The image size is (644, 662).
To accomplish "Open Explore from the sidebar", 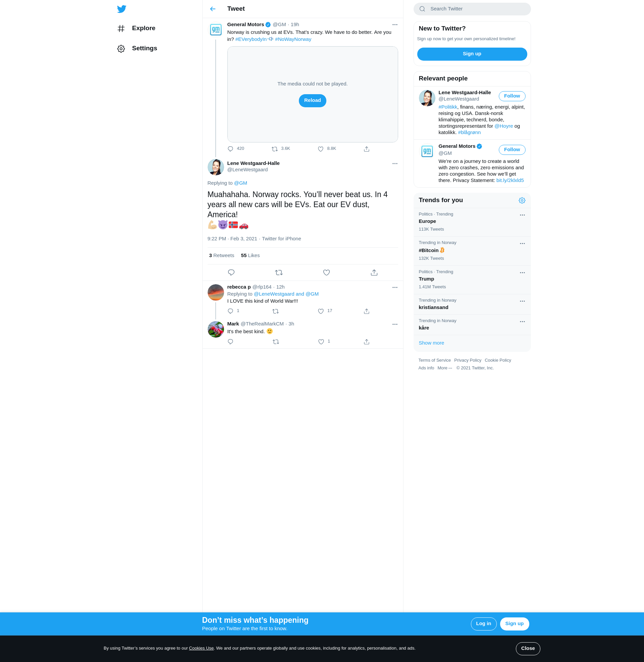I will 136,28.
